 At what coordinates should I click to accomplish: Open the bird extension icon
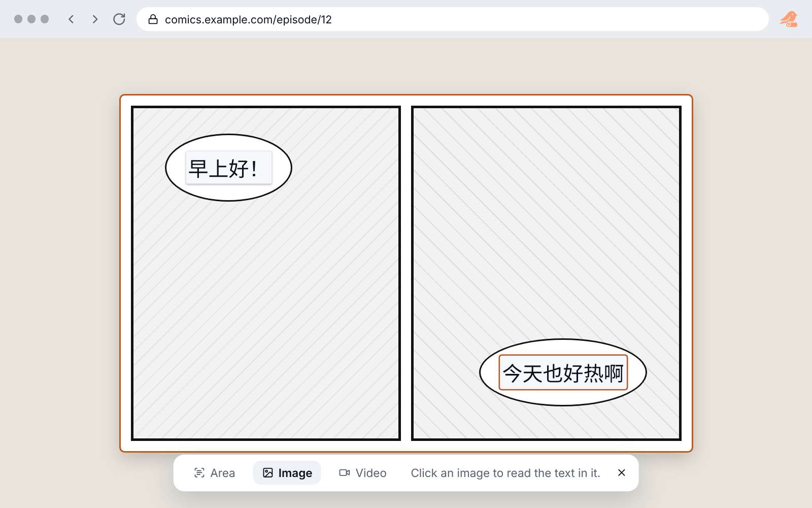pyautogui.click(x=789, y=19)
